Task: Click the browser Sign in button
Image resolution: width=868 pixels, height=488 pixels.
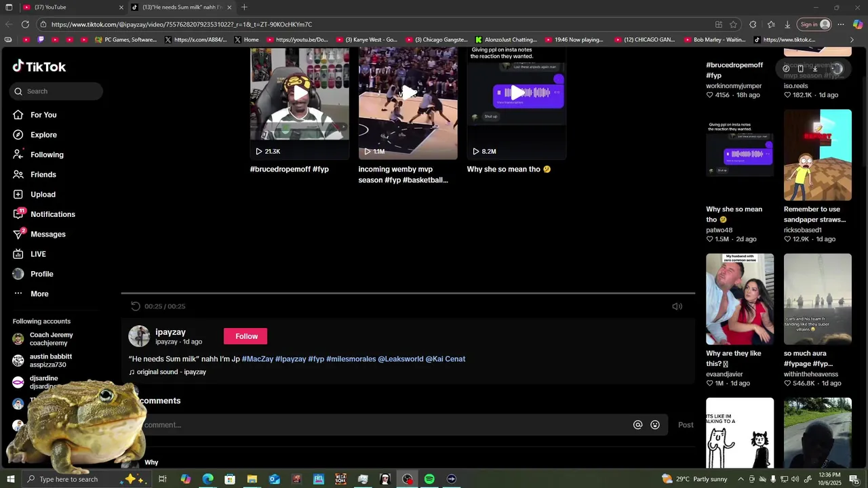Action: tap(815, 24)
